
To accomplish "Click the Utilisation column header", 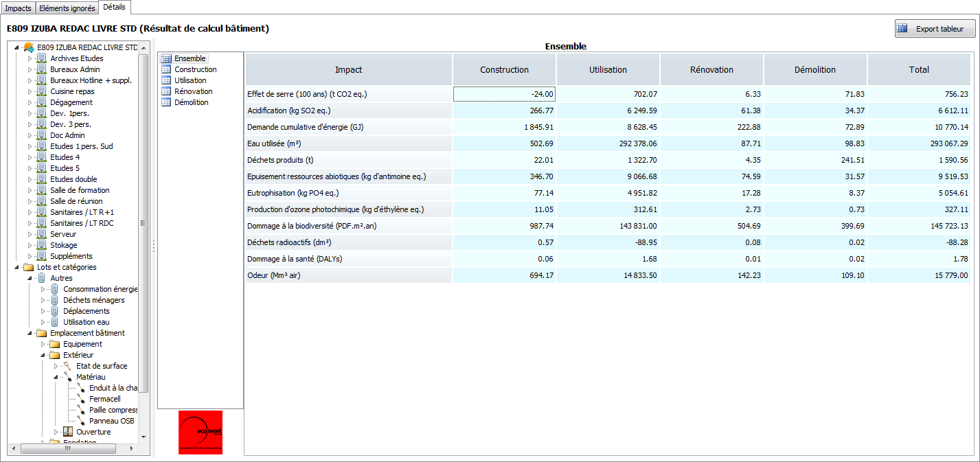I will click(608, 69).
